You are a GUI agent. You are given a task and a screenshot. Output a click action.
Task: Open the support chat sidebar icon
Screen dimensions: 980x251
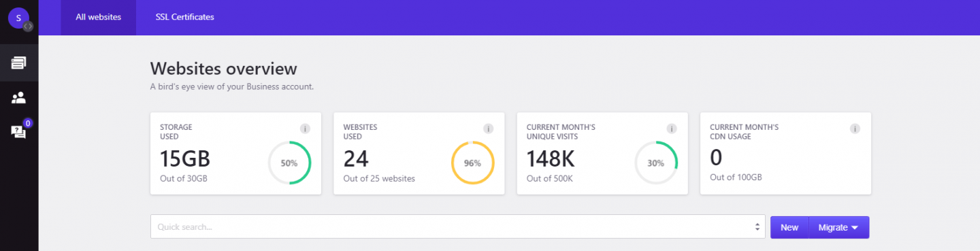[x=18, y=132]
